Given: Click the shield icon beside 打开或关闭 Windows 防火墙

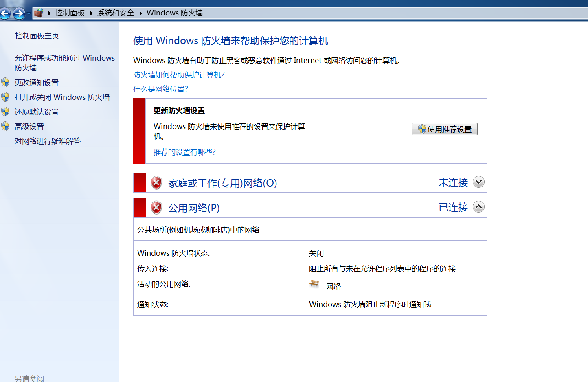Looking at the screenshot, I should tap(6, 97).
